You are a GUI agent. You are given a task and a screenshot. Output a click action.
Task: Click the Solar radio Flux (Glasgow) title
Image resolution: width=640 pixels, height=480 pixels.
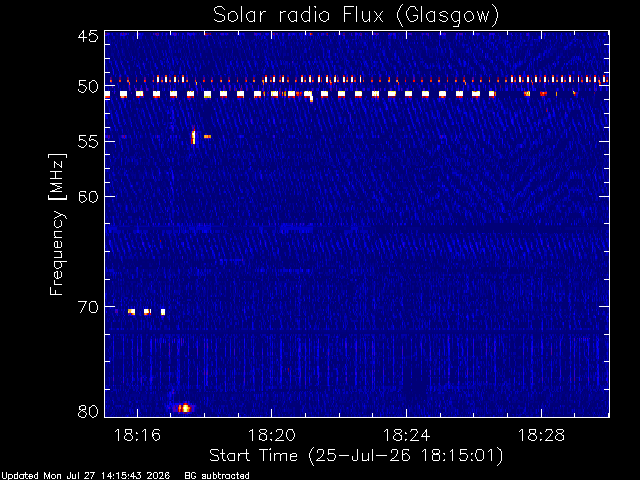356,15
